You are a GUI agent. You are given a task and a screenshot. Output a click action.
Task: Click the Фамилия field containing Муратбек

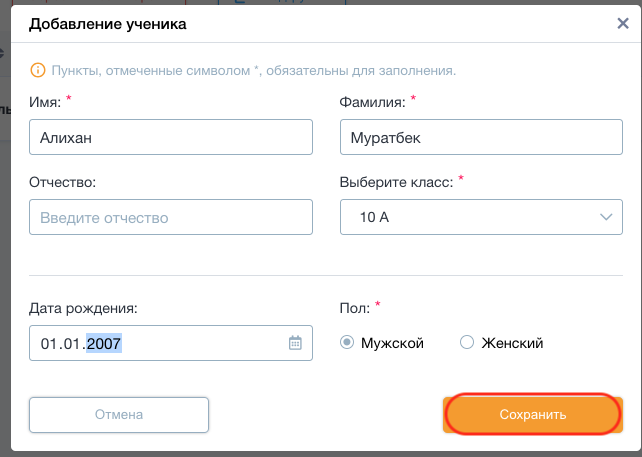pyautogui.click(x=481, y=137)
